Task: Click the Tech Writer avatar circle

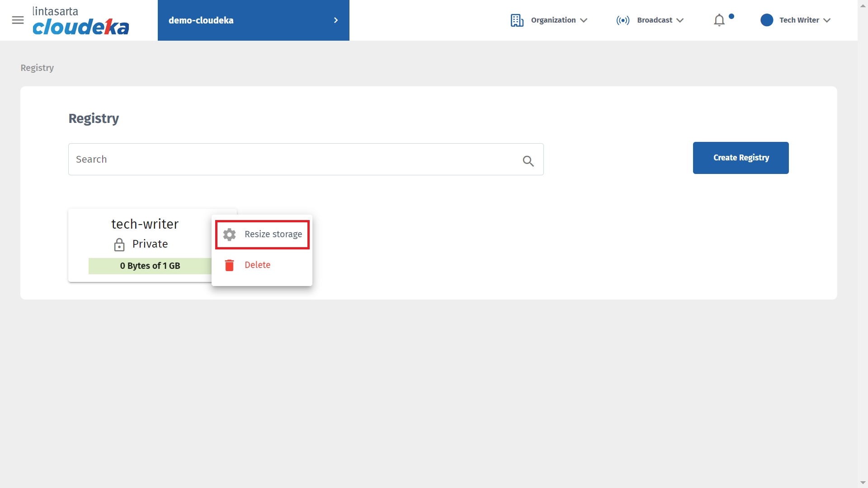Action: pyautogui.click(x=767, y=20)
